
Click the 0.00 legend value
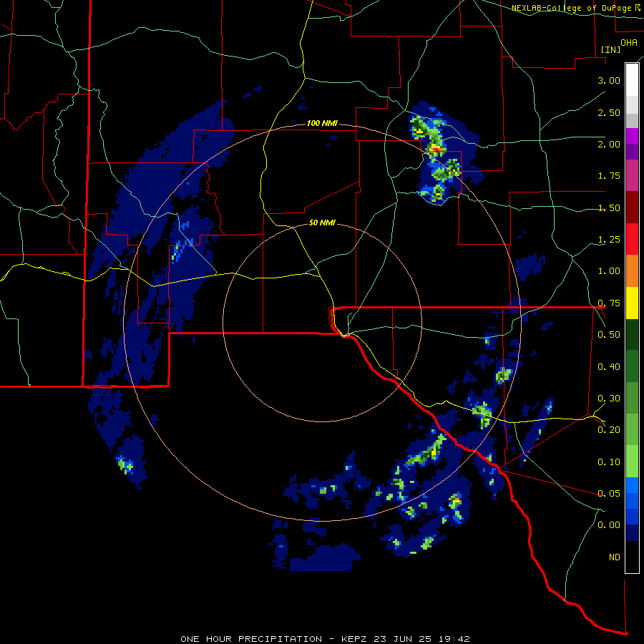[609, 525]
